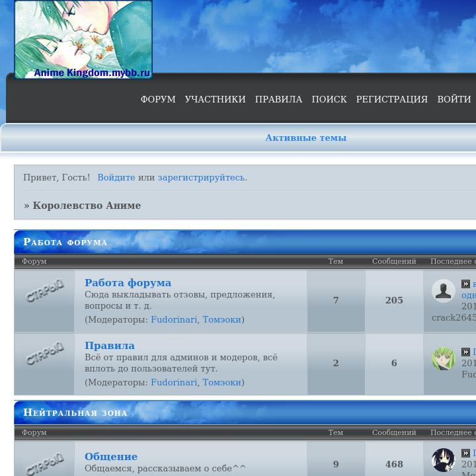476x476 pixels.
Task: Click the last-post arrow icon in Общение row
Action: (465, 454)
